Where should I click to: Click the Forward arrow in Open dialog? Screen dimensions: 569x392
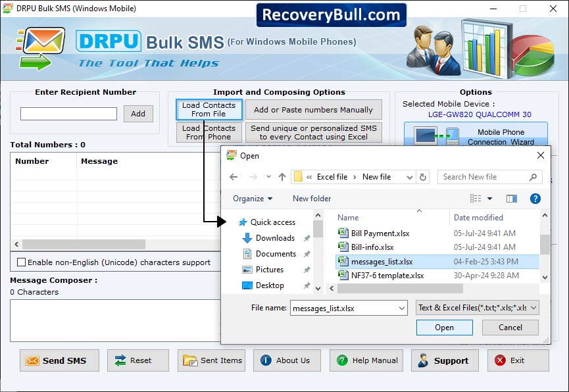253,177
